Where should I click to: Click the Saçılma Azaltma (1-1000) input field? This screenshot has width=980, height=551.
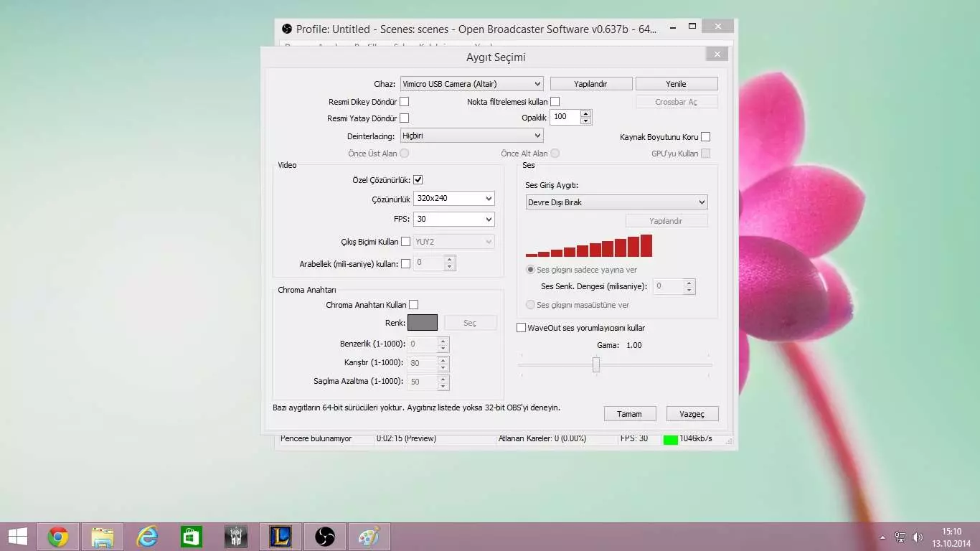pyautogui.click(x=423, y=382)
